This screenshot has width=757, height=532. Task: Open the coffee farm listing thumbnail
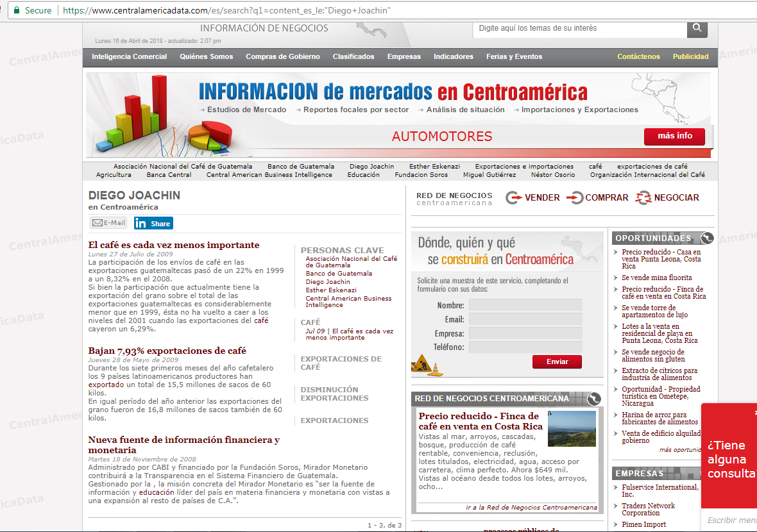pyautogui.click(x=572, y=429)
